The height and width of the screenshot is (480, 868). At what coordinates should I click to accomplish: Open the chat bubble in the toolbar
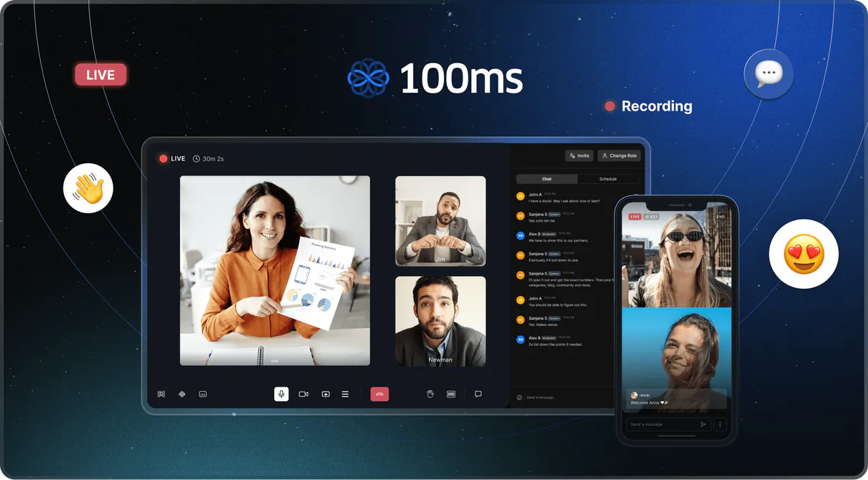(x=478, y=394)
